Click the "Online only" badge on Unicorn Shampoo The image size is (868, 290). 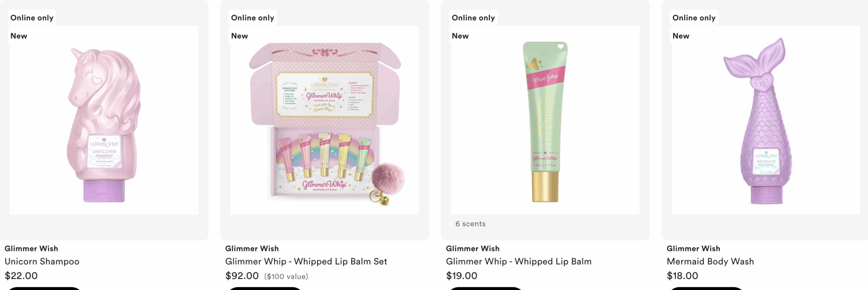coord(32,18)
